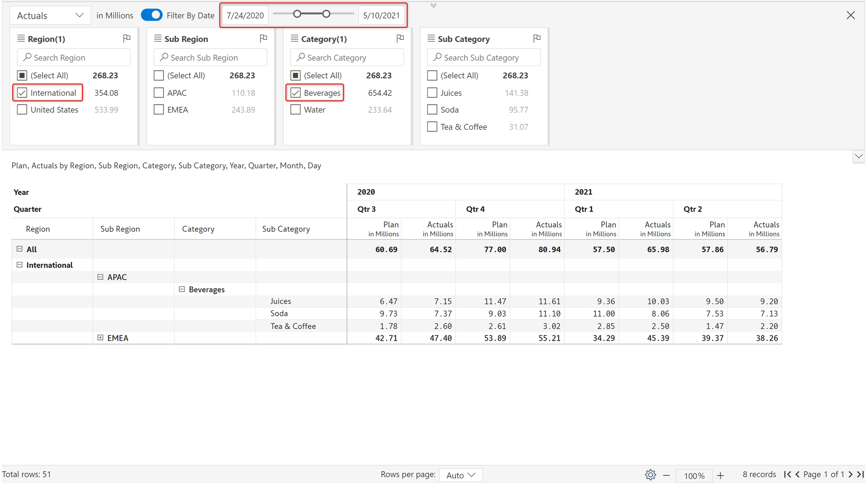Viewport: 868px width, 486px height.
Task: Click the zoom out minus icon
Action: coord(666,475)
